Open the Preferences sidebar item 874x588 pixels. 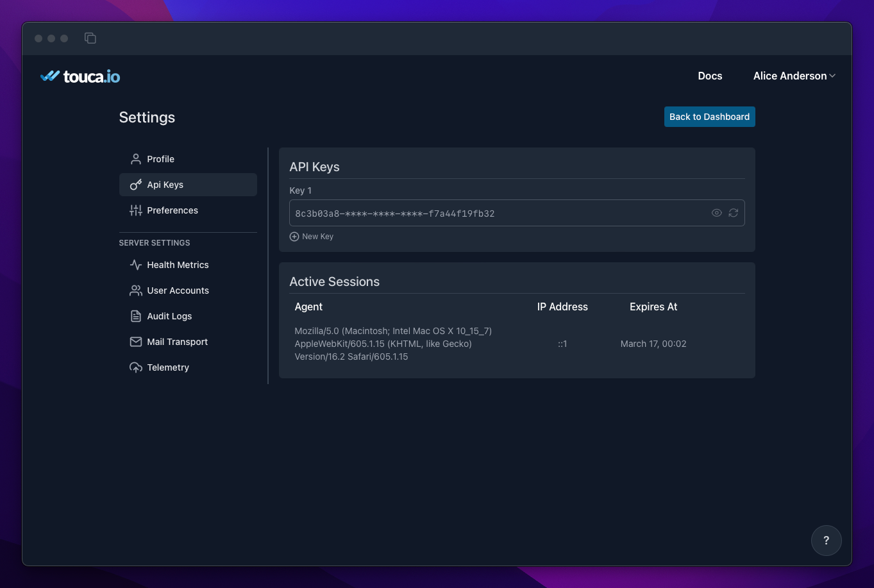click(x=188, y=210)
